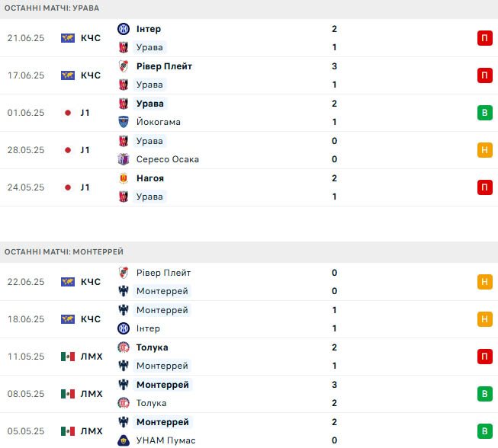Click red П loss badge for Inter match
498x448 pixels.
pyautogui.click(x=485, y=38)
